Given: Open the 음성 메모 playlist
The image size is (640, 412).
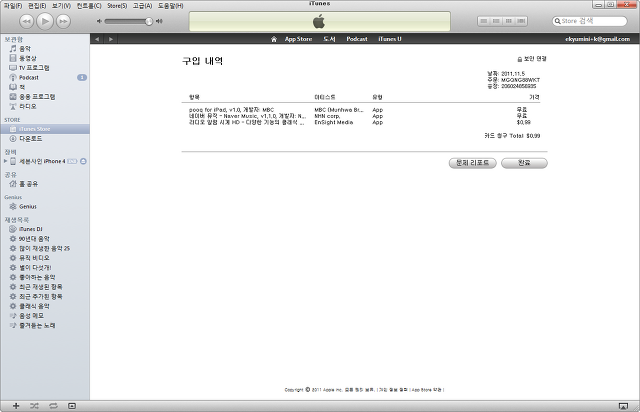Looking at the screenshot, I should pos(45,316).
